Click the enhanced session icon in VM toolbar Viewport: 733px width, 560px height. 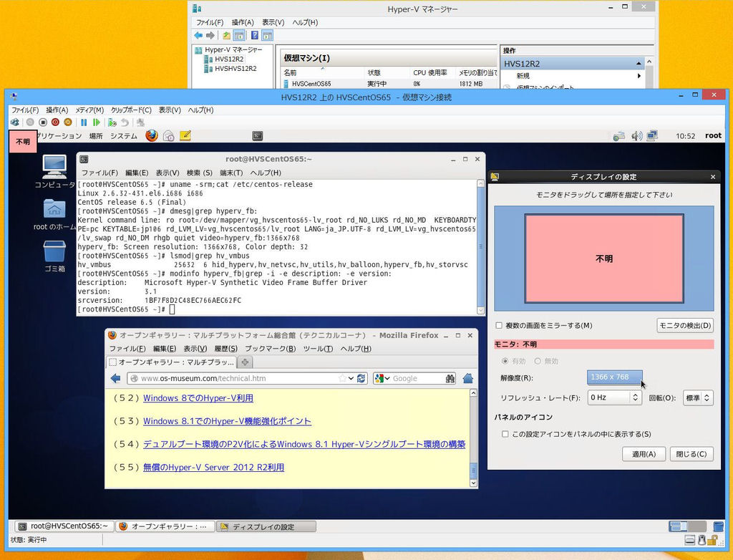[x=140, y=122]
